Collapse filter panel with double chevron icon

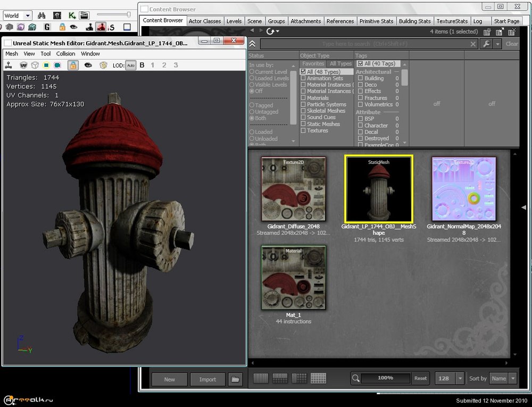click(252, 44)
